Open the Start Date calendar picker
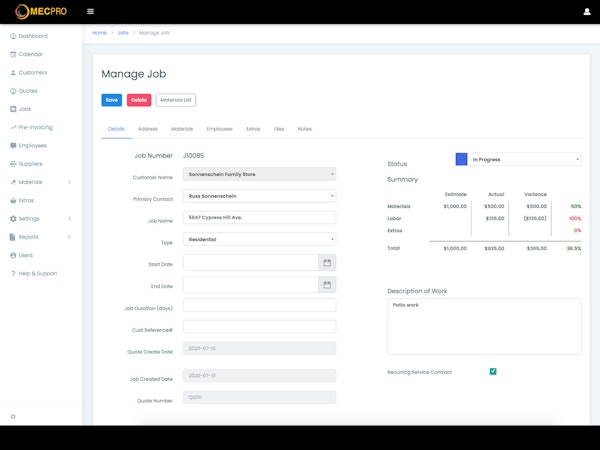The height and width of the screenshot is (450, 600). (326, 263)
